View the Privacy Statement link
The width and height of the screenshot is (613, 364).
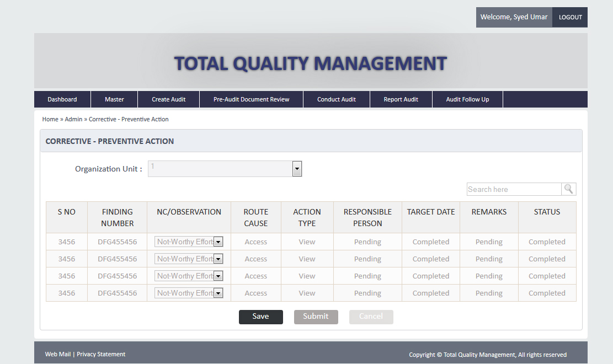(101, 354)
